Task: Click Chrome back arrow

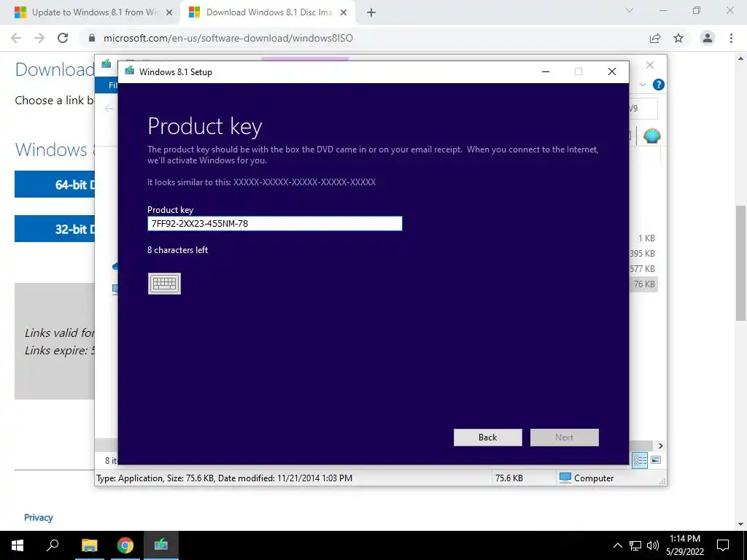Action: pyautogui.click(x=16, y=38)
